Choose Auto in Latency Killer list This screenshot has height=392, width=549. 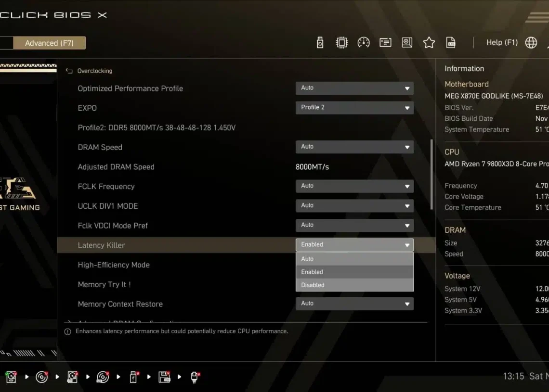pos(354,259)
